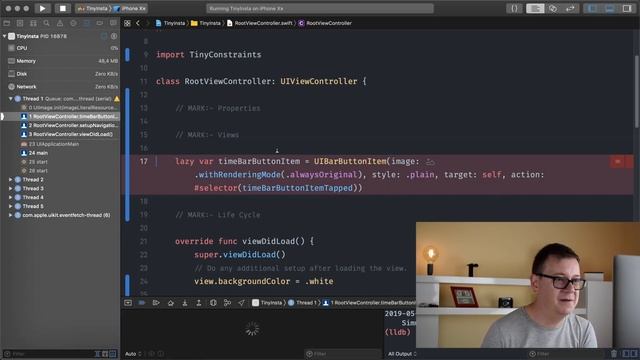Select frame 2 RootViewController.setupNavigation
640x360 pixels.
(x=69, y=125)
